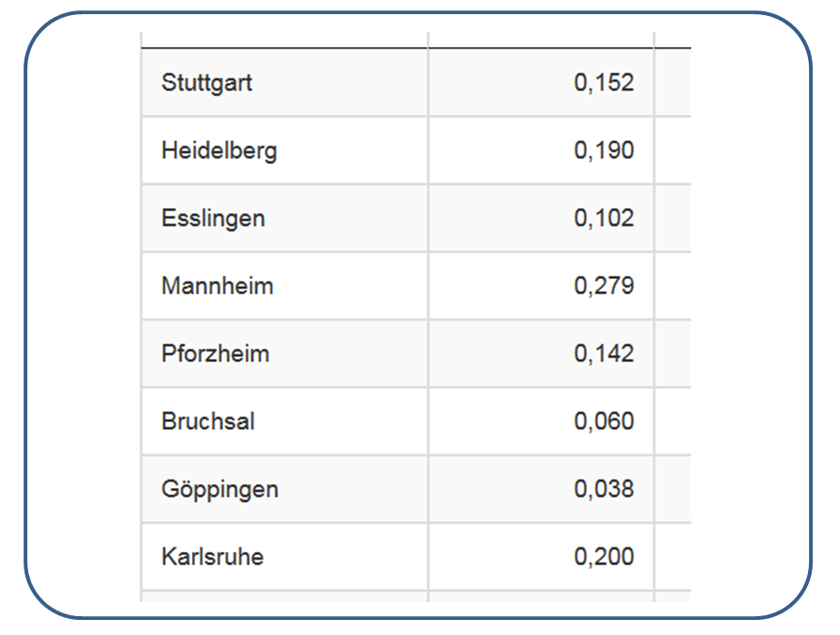This screenshot has width=840, height=635.
Task: Select the 0,038 value cell
Action: tap(541, 489)
